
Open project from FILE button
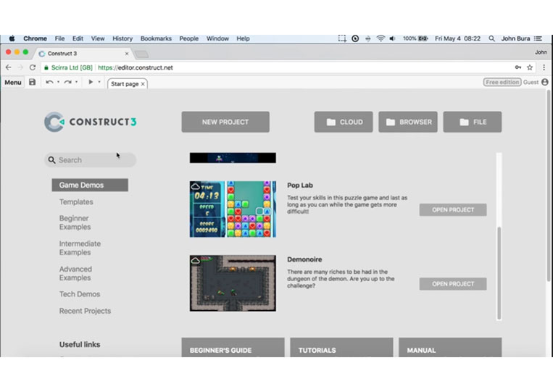pyautogui.click(x=473, y=122)
